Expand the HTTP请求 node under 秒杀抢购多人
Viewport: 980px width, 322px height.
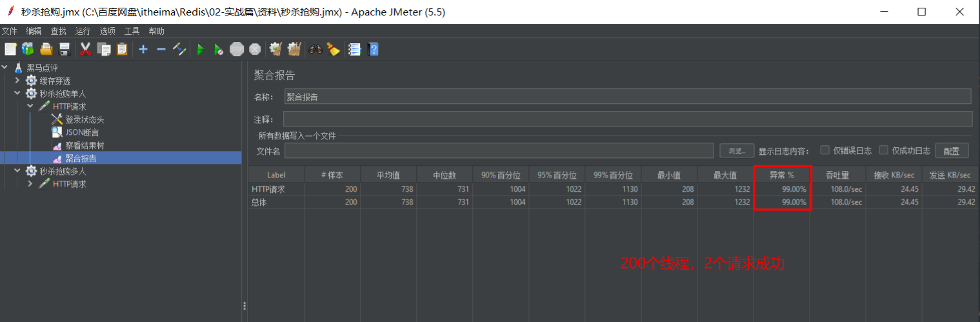click(x=30, y=184)
